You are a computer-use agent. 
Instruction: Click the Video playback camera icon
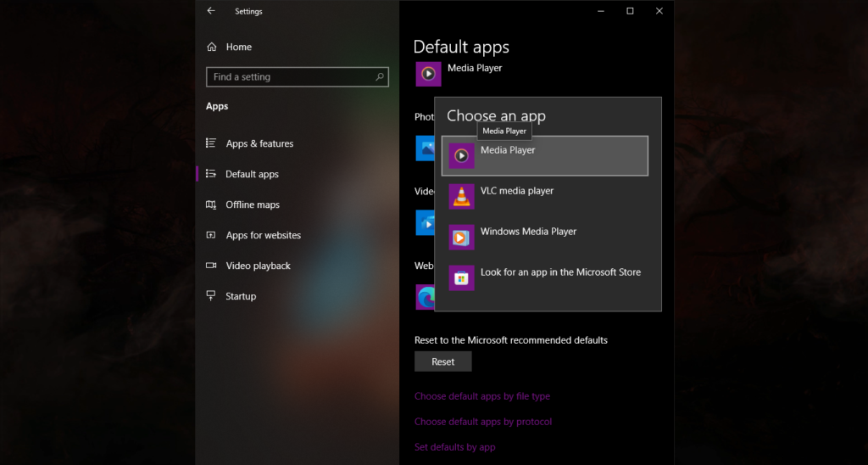tap(211, 266)
